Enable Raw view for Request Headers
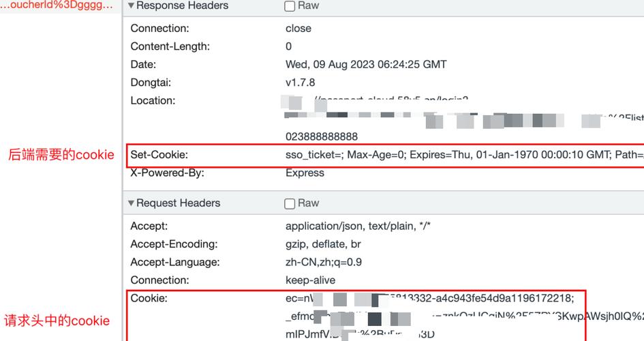Viewport: 644px width, 341px height. click(x=290, y=203)
